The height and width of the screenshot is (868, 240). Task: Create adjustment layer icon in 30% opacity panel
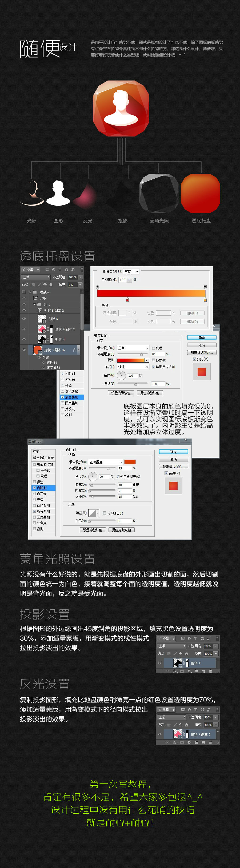click(189, 672)
